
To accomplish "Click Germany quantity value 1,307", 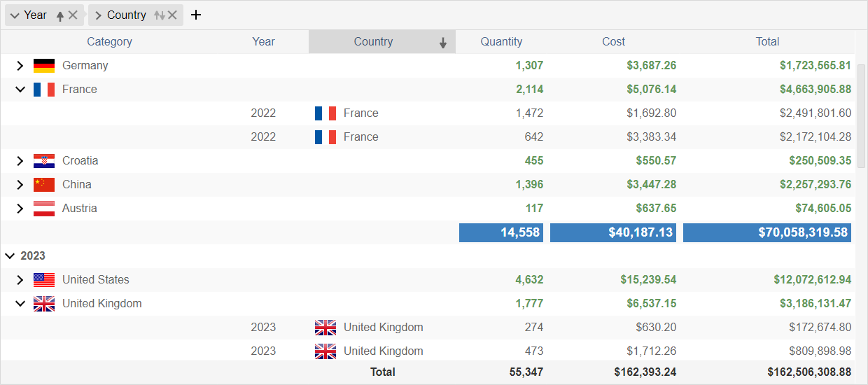I will click(529, 66).
